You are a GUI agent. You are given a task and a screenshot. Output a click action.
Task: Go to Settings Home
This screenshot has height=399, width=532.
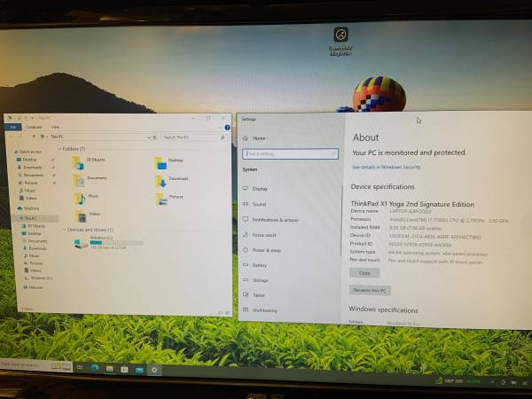pos(254,138)
